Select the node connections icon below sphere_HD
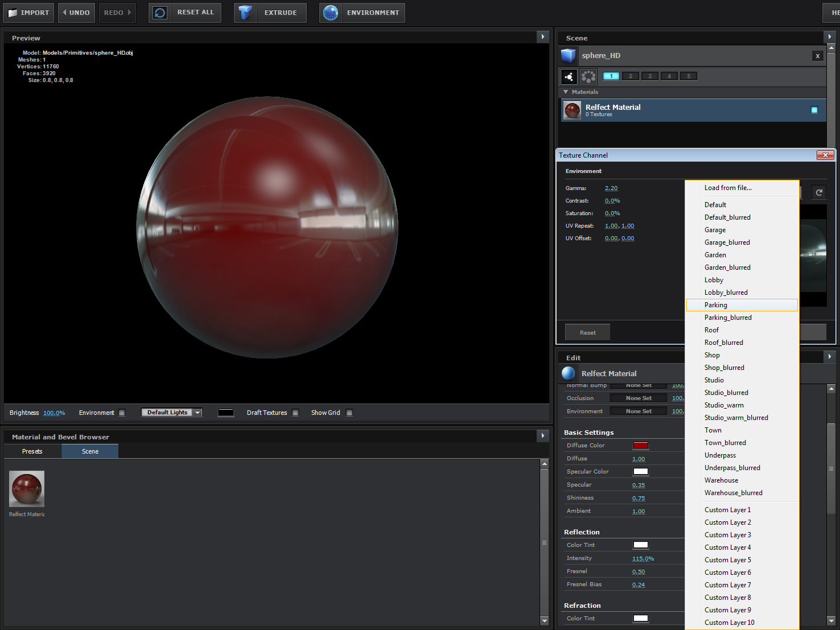Viewport: 840px width, 630px height. 569,76
